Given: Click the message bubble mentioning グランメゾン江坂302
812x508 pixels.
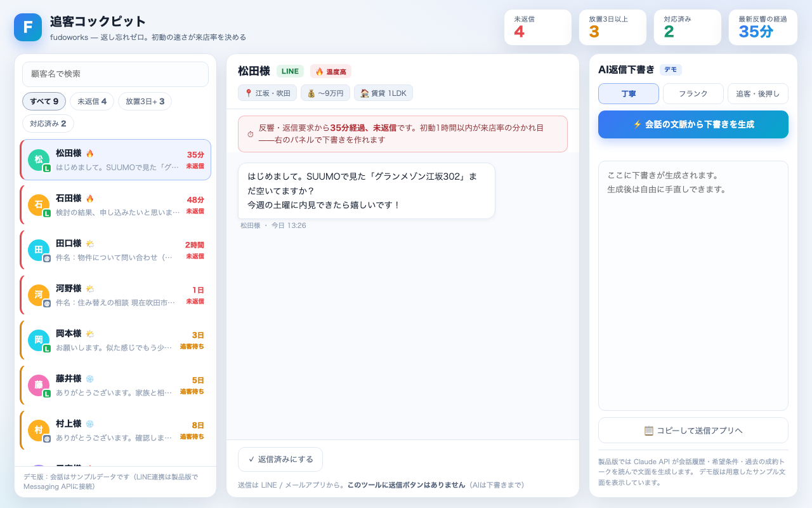Looking at the screenshot, I should click(367, 190).
